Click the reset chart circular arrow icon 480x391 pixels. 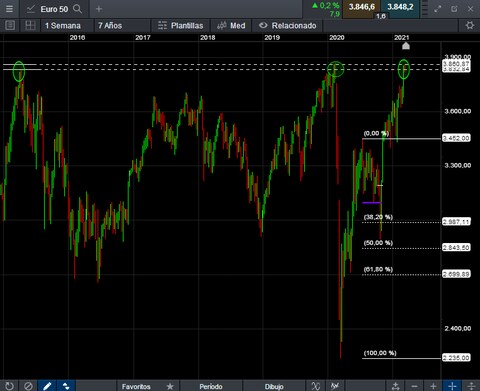[x=10, y=386]
